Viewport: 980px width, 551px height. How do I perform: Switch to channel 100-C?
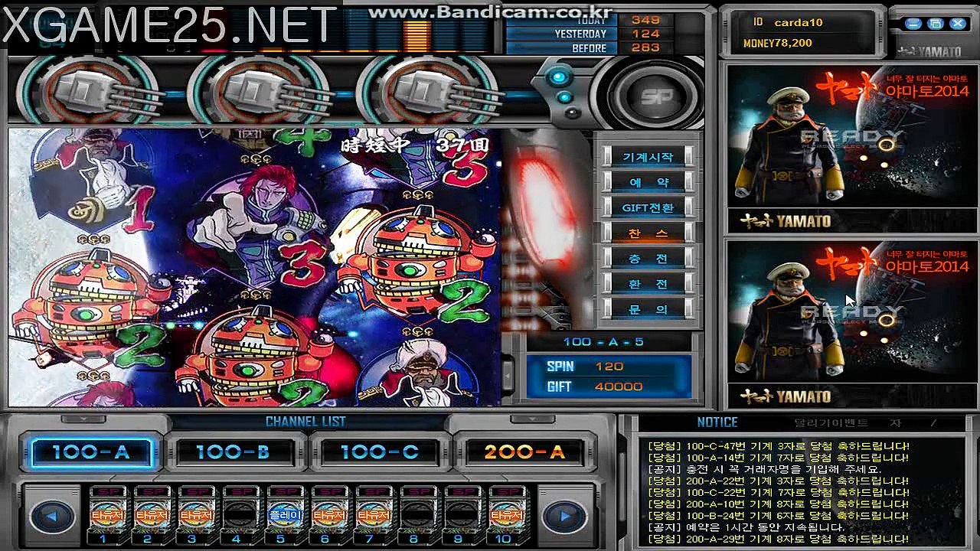point(380,452)
